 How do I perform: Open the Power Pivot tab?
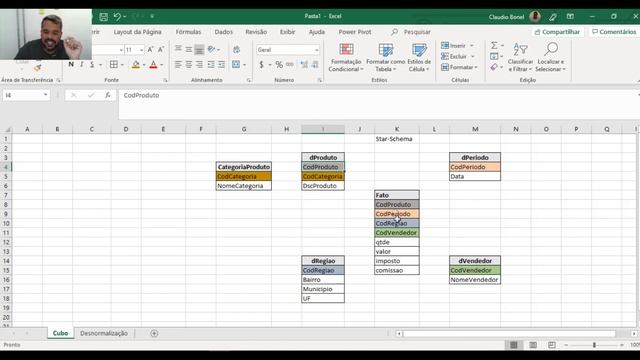click(355, 32)
